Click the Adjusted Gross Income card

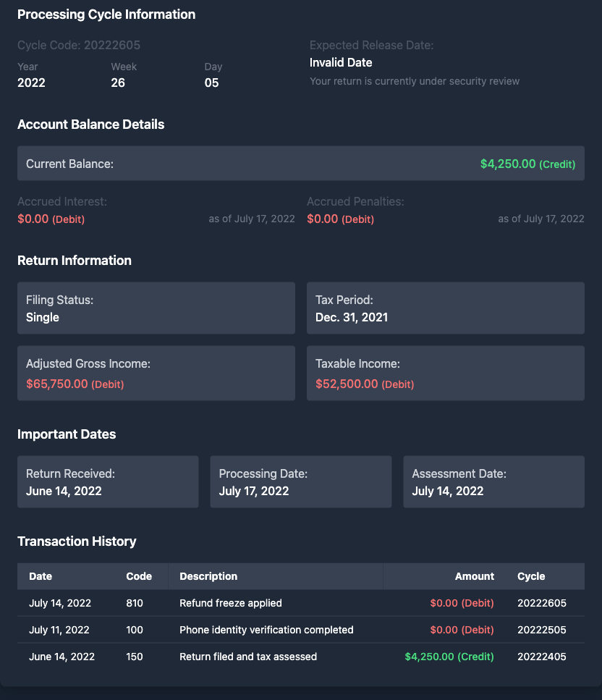(156, 374)
